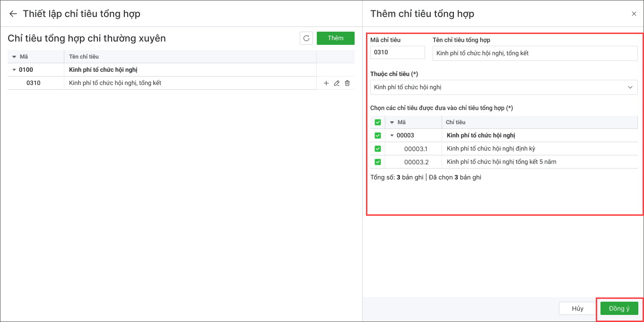The width and height of the screenshot is (644, 322).
Task: Click the back arrow beside Thiết lập chỉ tiêu
Action: tap(13, 14)
